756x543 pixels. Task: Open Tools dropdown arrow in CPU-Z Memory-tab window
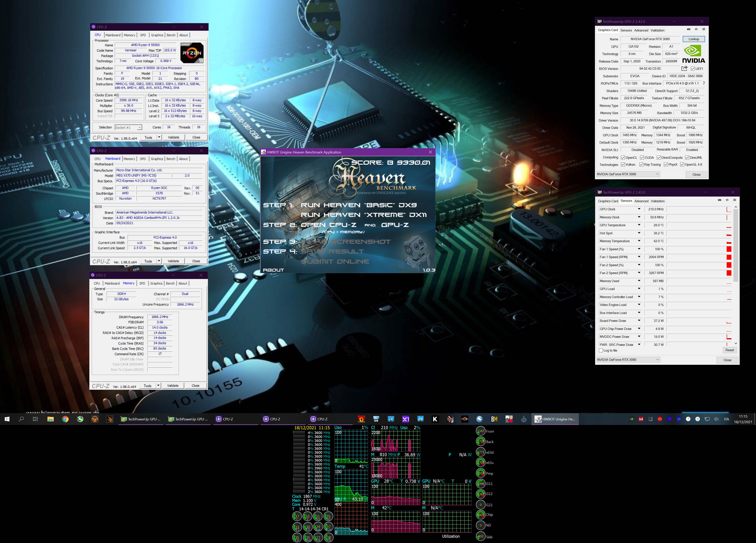click(158, 385)
